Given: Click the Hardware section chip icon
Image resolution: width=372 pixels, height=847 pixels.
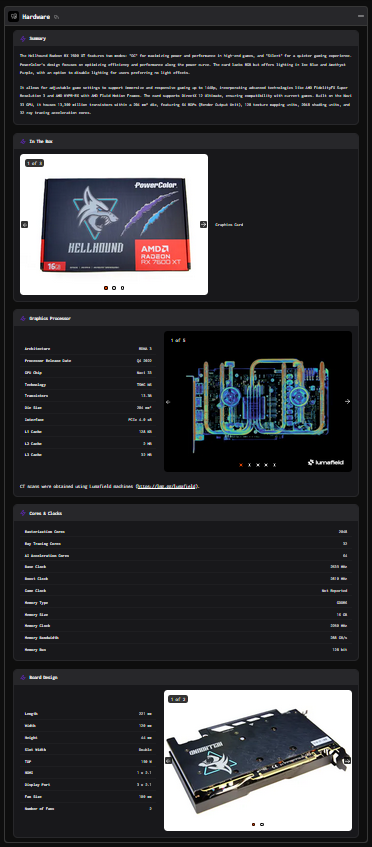Looking at the screenshot, I should point(13,16).
